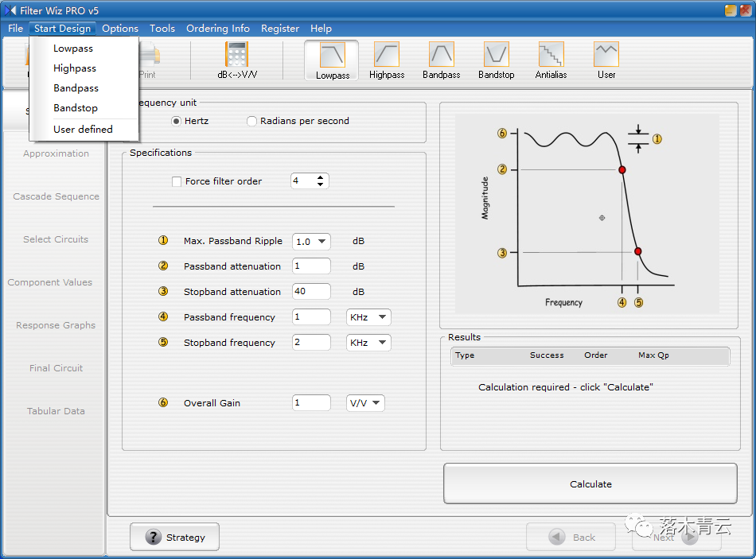Select the Lowpass filter toolbar icon
Viewport: 756px width, 559px height.
coord(332,60)
